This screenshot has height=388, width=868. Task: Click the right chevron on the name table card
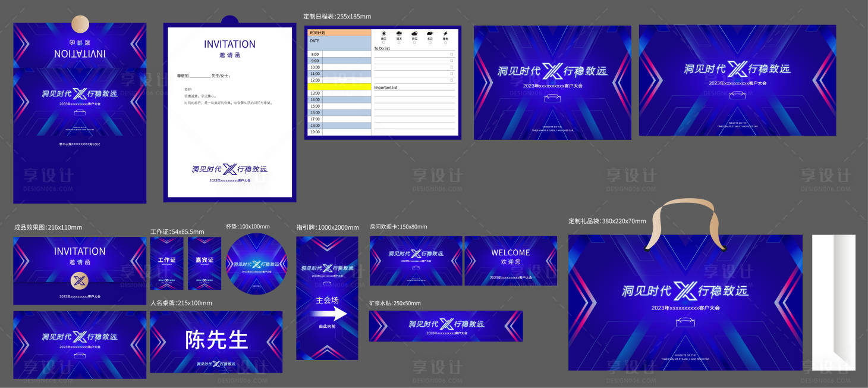(274, 341)
